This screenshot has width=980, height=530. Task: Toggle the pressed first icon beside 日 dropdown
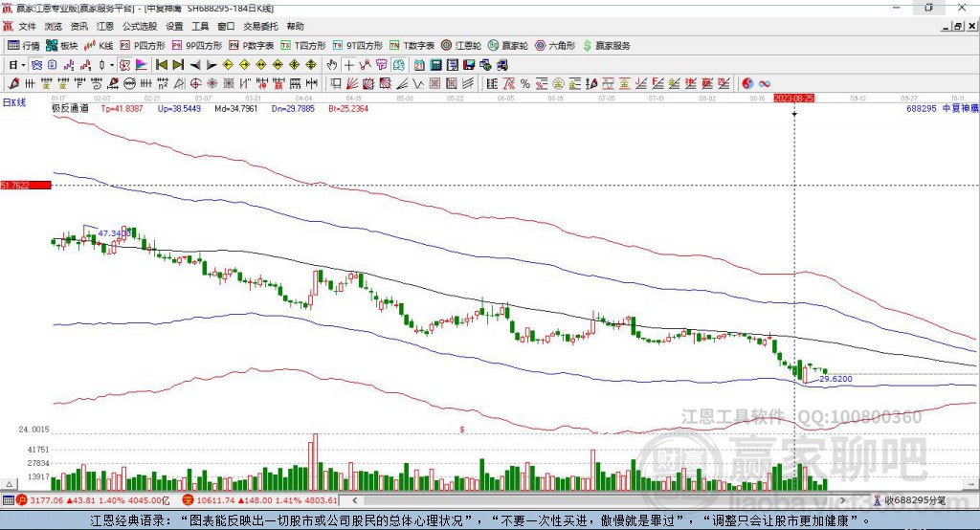[37, 65]
